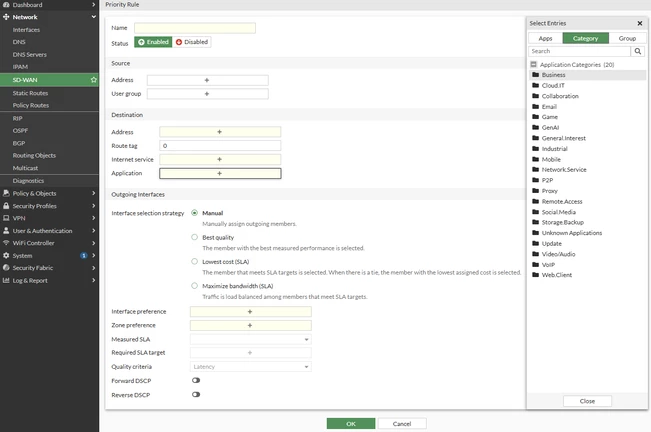Viewport: 651px width, 432px height.
Task: Click the Business category folder icon
Action: tap(536, 75)
